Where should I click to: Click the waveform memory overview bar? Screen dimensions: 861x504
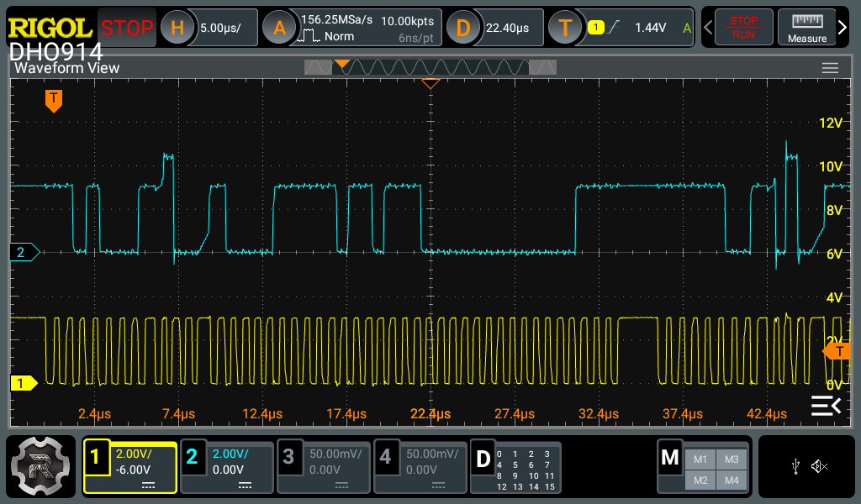(430, 67)
